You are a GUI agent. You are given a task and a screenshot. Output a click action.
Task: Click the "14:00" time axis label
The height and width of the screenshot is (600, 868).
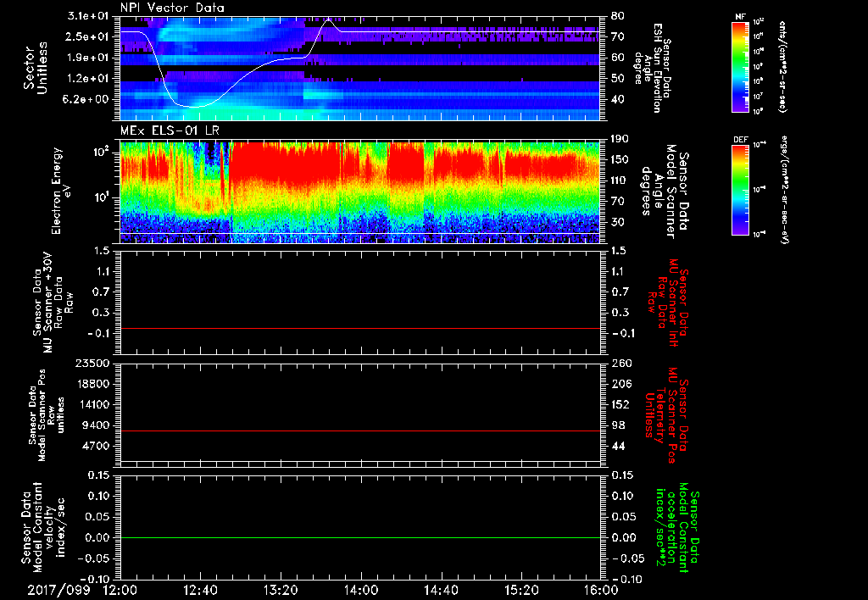[x=361, y=590]
